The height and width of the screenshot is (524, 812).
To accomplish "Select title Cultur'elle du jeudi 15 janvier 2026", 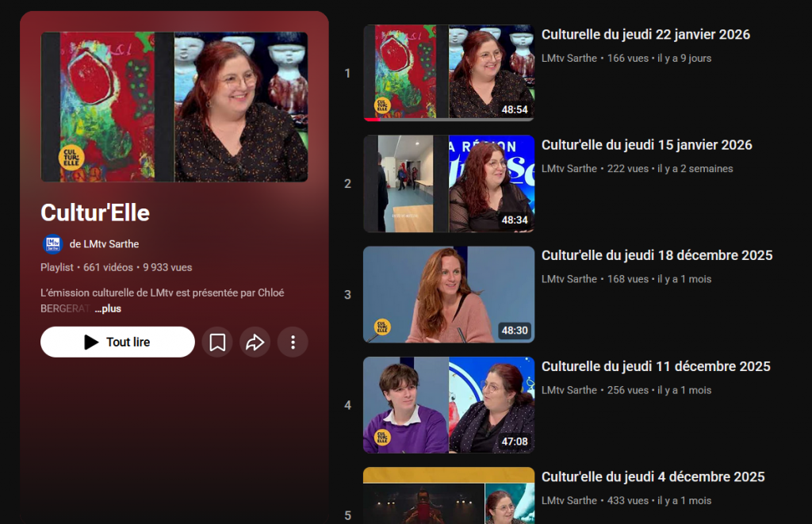I will (646, 145).
